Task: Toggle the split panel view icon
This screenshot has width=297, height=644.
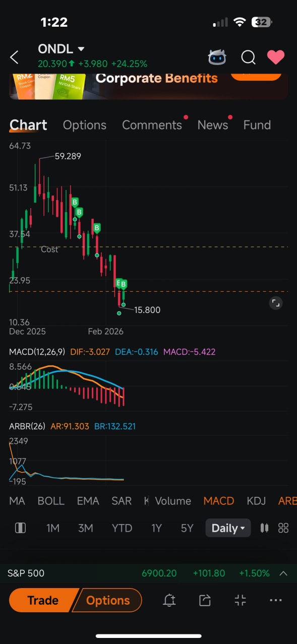Action: point(20,528)
